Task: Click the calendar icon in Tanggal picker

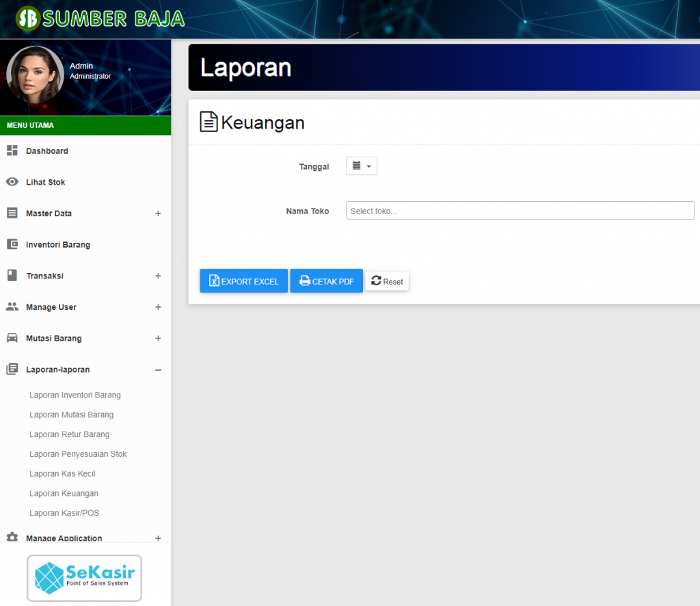Action: 356,166
